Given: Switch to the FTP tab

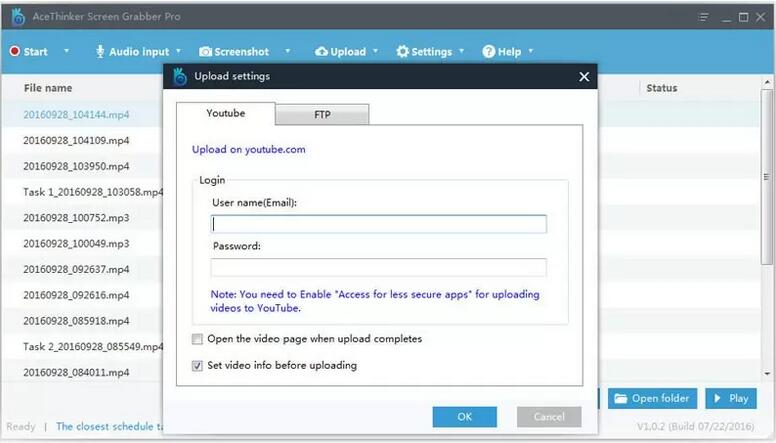Looking at the screenshot, I should (x=322, y=114).
